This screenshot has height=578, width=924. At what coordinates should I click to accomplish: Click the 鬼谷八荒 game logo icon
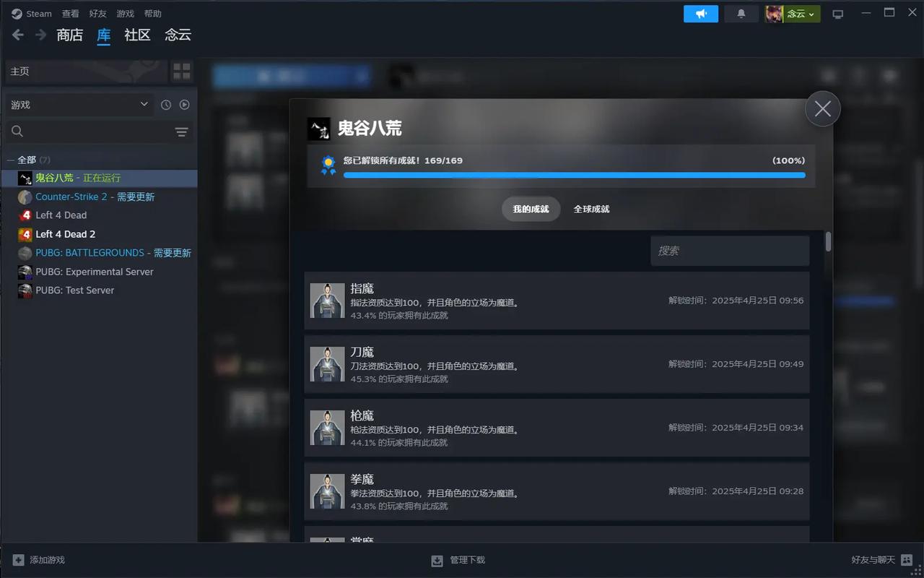click(x=318, y=129)
